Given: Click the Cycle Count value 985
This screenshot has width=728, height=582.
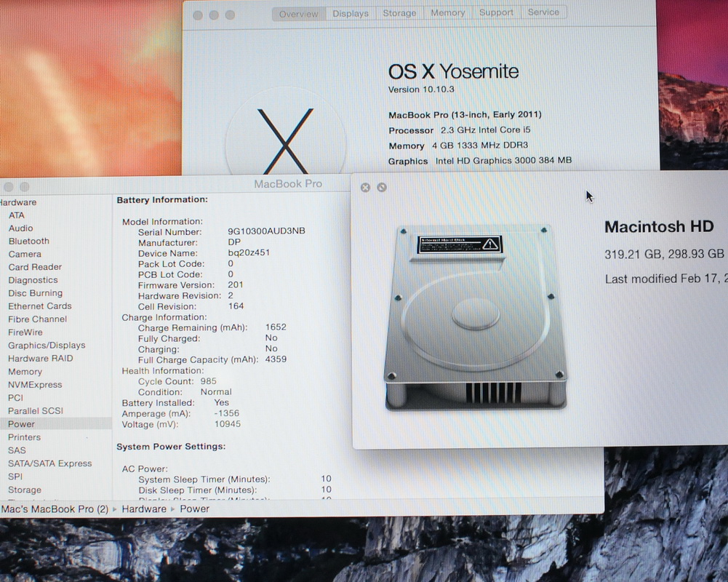Looking at the screenshot, I should point(209,381).
